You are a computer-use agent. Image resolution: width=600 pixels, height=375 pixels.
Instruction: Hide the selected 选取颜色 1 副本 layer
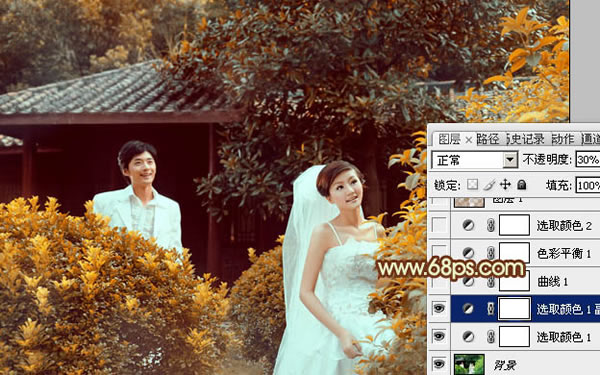[x=439, y=309]
